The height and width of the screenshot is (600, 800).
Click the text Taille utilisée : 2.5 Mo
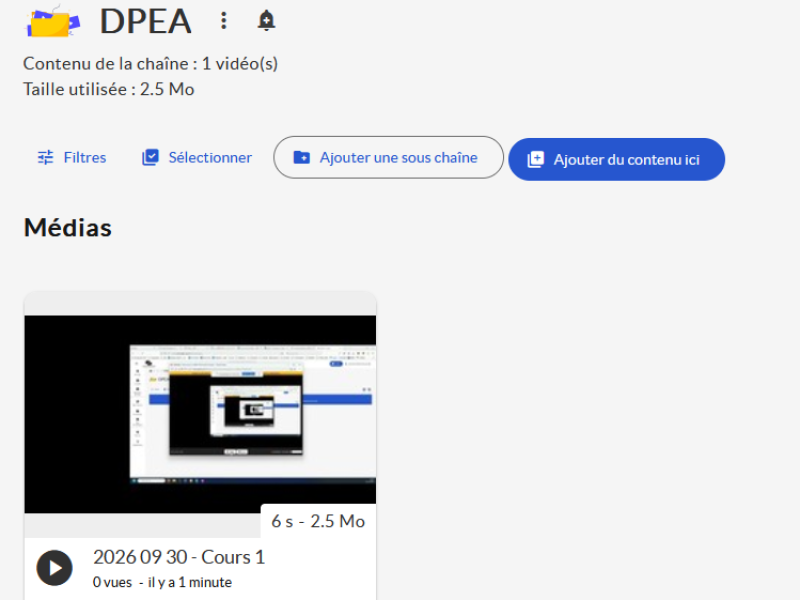coord(109,89)
